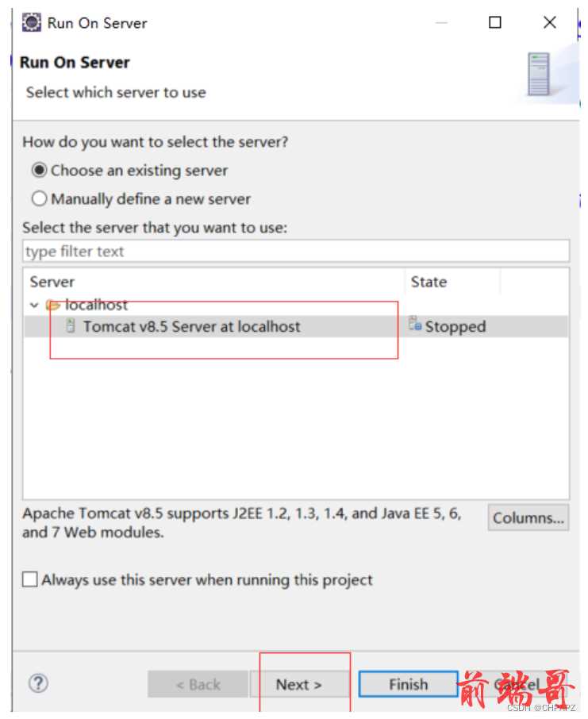This screenshot has width=588, height=719.
Task: Click the localhost folder icon
Action: click(x=53, y=305)
